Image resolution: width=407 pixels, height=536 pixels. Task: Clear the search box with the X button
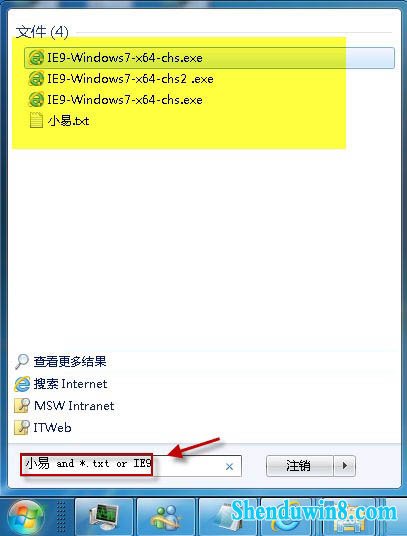(229, 466)
